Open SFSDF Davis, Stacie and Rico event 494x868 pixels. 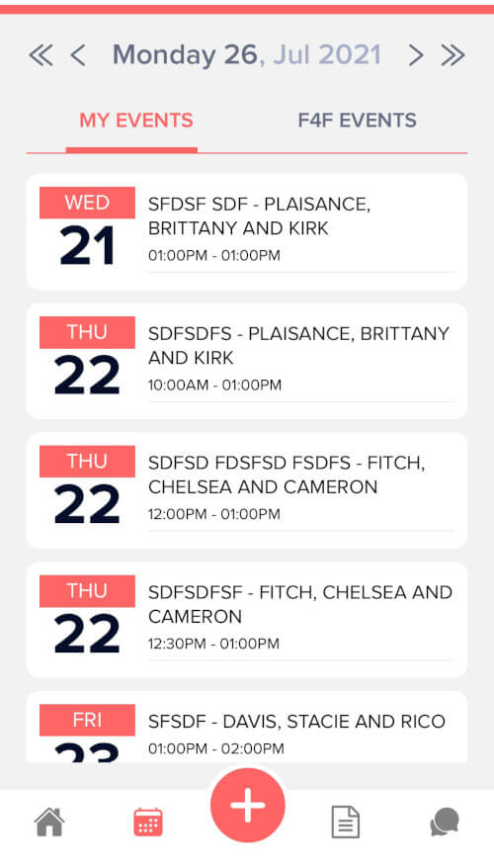click(x=247, y=728)
